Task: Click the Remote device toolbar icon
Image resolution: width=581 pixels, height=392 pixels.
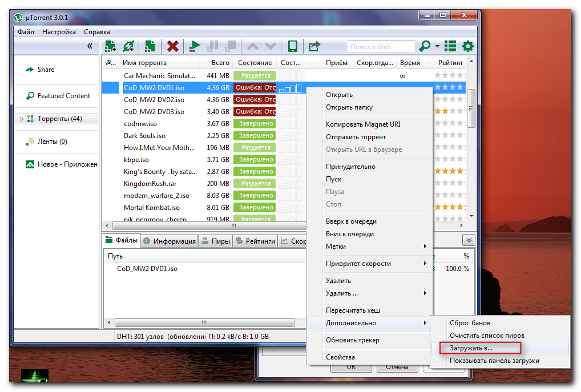Action: click(293, 46)
